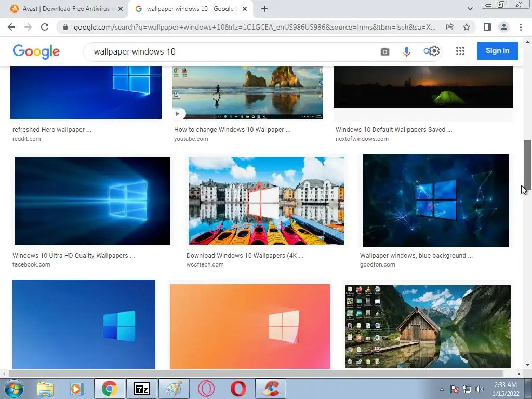Click 'Windows 10 Ultra HD Quality Wallpapers ...' caption

[x=74, y=256]
